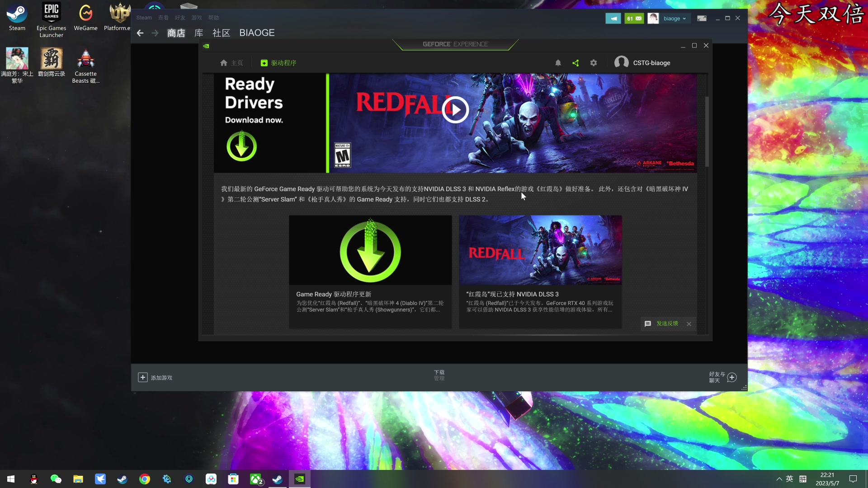Click the Steam taskbar icon beside Chrome

point(122,479)
